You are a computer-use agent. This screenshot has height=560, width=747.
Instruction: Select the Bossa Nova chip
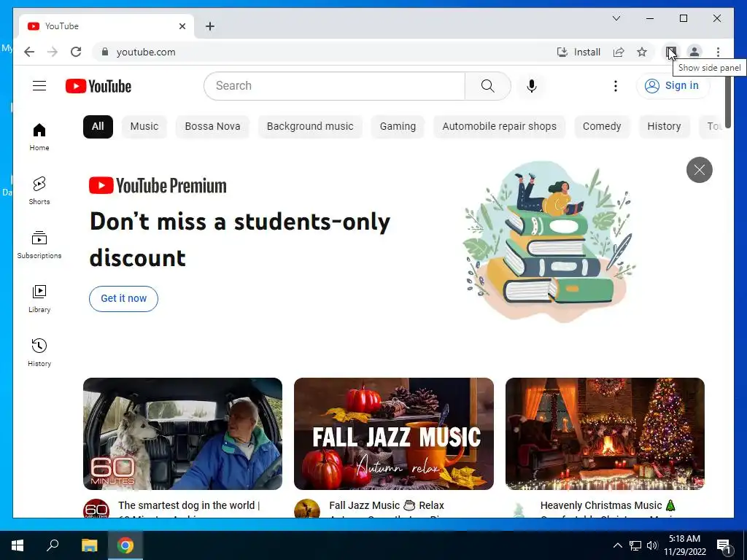point(212,127)
